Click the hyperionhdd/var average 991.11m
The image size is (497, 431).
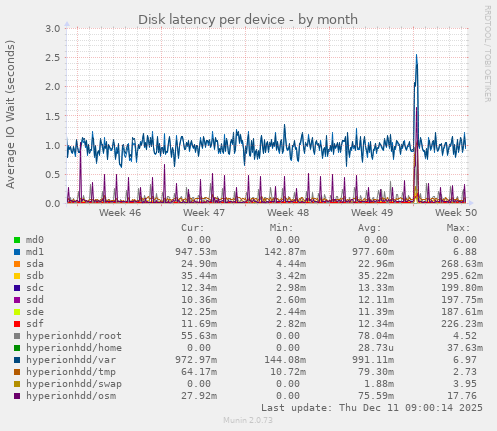point(373,360)
